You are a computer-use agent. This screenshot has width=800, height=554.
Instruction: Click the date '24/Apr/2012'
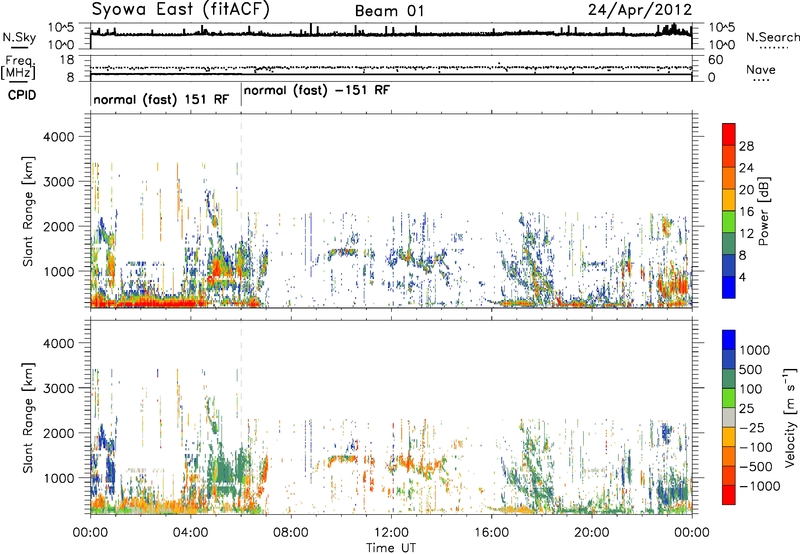coord(640,10)
